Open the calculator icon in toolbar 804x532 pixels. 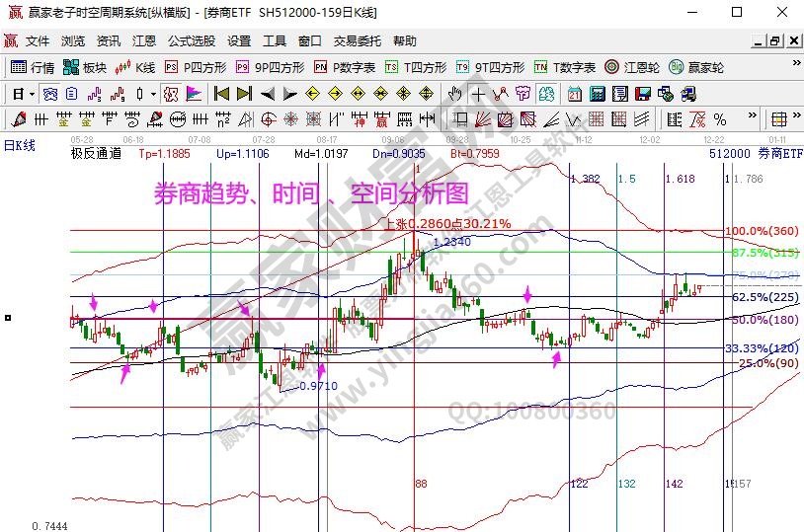click(598, 95)
